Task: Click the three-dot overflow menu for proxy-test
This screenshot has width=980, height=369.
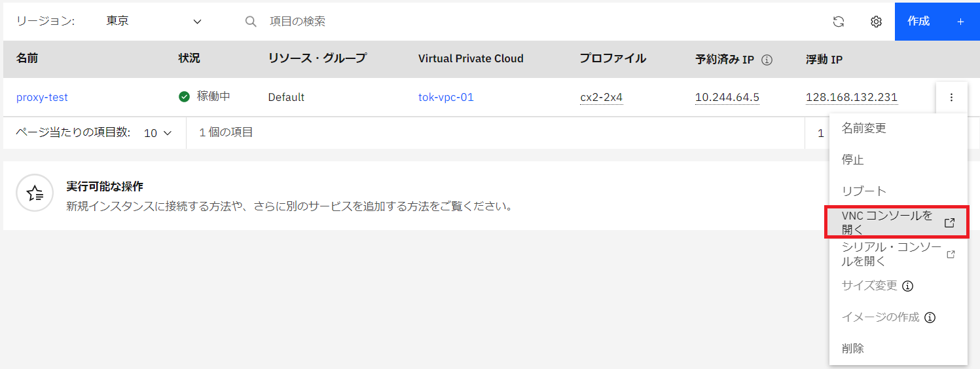Action: 951,98
